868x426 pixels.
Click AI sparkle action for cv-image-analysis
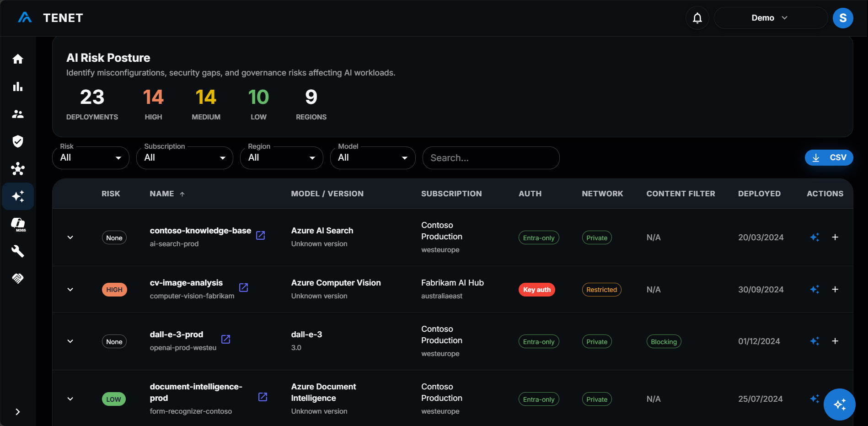click(x=814, y=289)
